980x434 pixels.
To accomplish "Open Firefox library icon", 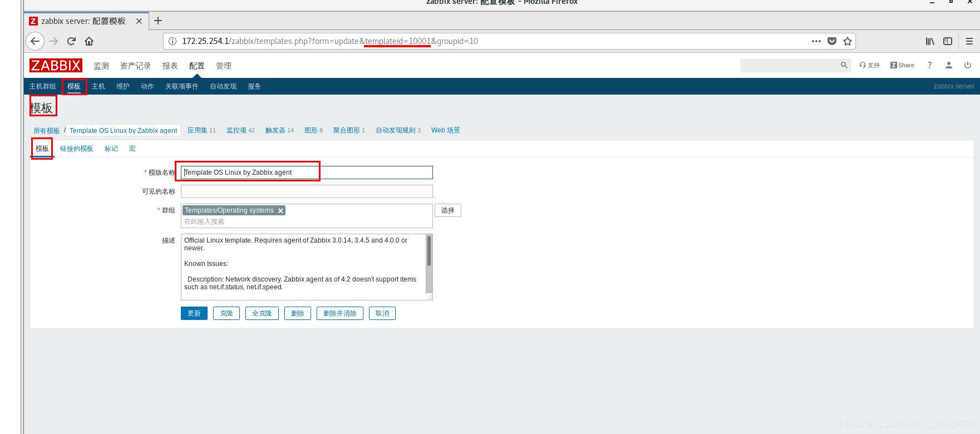I will (930, 41).
